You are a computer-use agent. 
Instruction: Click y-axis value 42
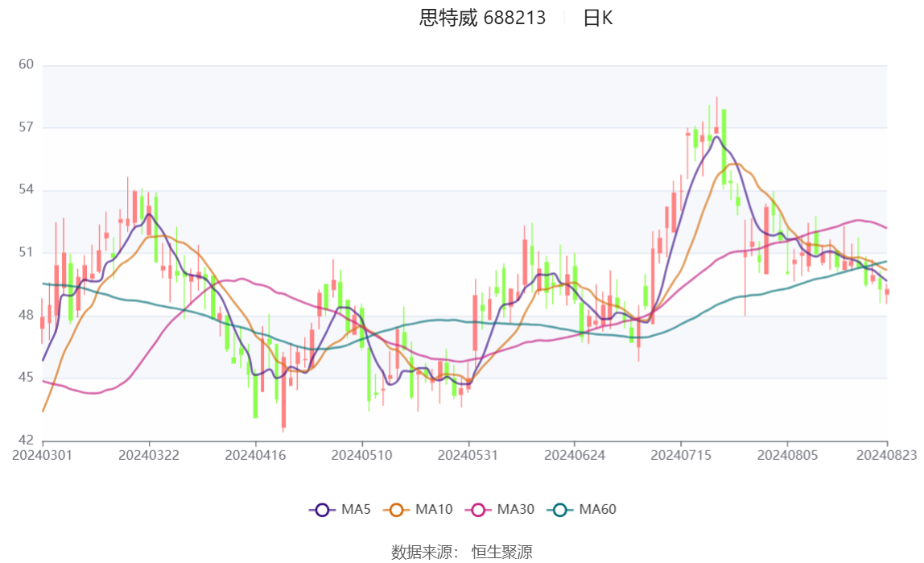coord(26,441)
